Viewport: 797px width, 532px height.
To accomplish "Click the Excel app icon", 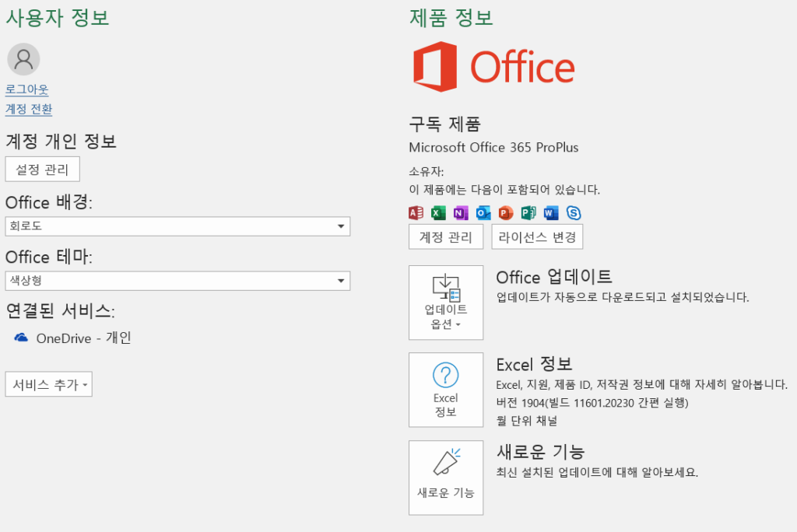I will point(438,212).
